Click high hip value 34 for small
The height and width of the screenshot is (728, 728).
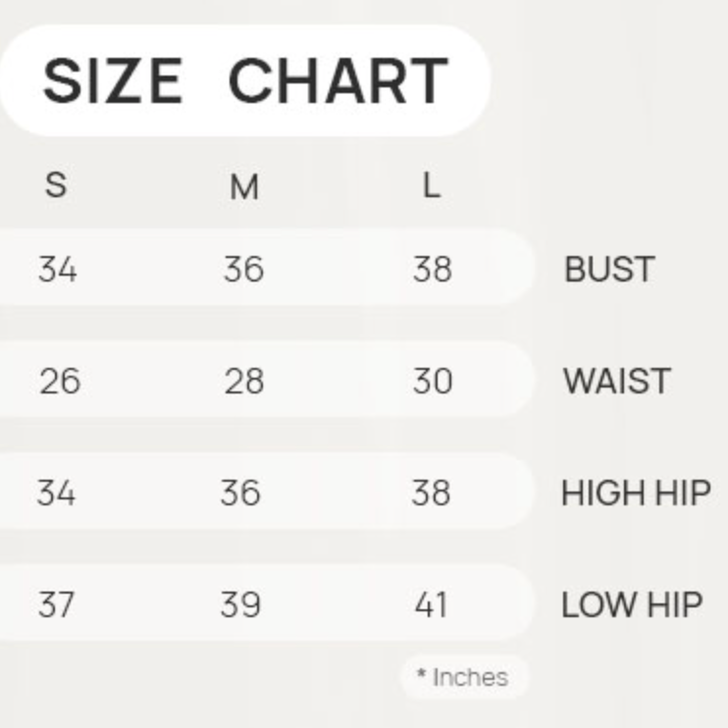(56, 493)
